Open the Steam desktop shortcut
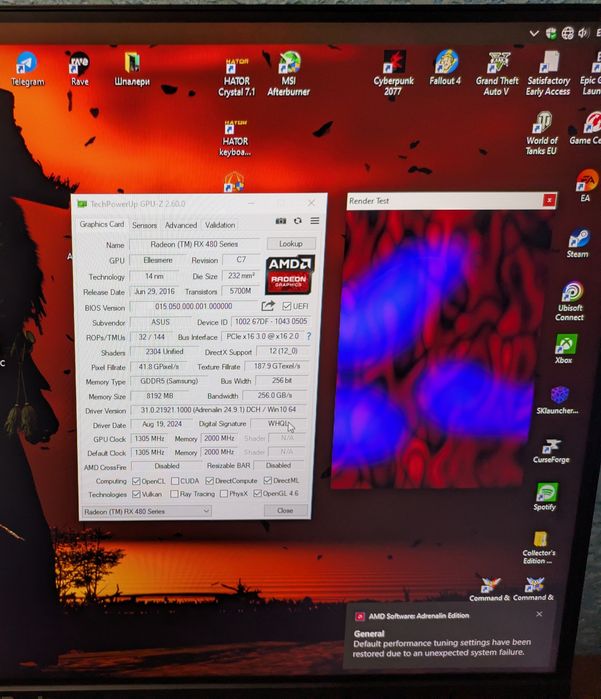The height and width of the screenshot is (699, 601). click(578, 243)
